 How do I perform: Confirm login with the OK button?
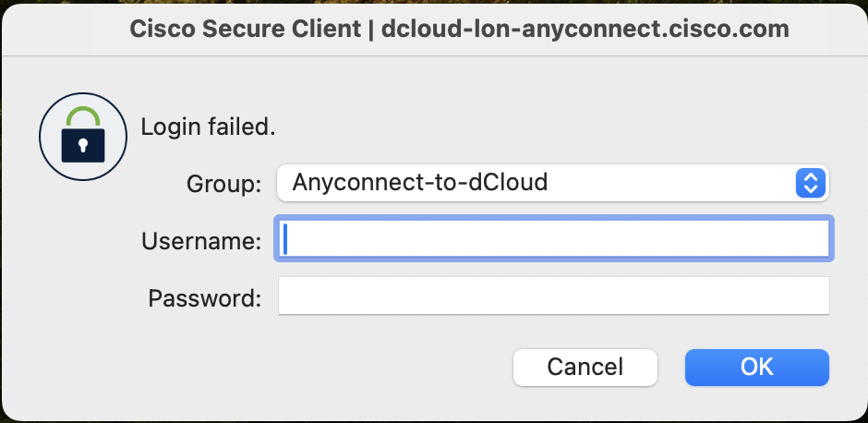pos(757,367)
